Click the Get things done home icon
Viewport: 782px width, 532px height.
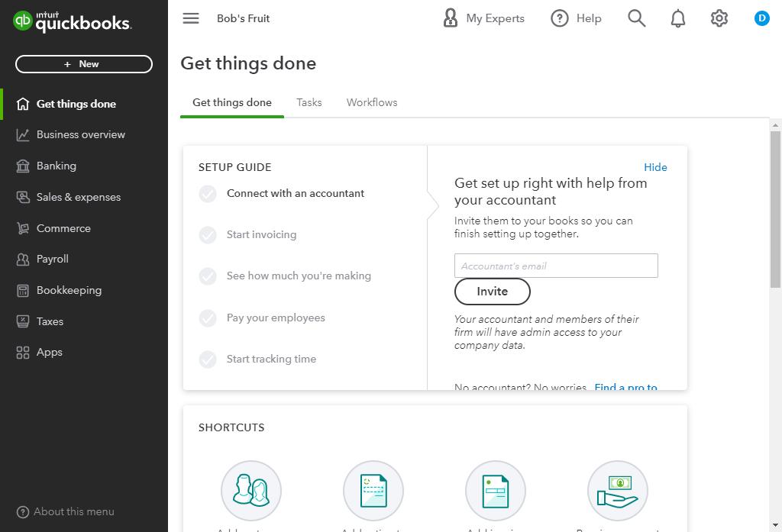(23, 104)
